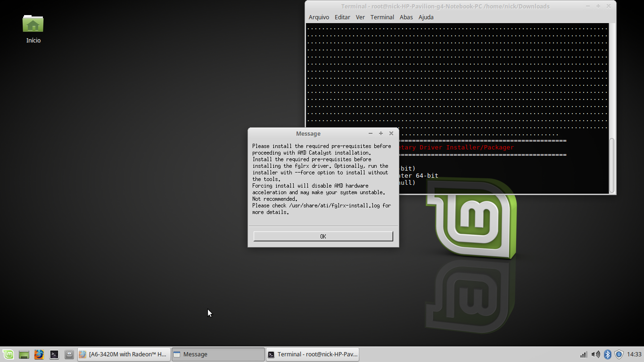644x362 pixels.
Task: Click the volume tray icon
Action: click(x=595, y=354)
